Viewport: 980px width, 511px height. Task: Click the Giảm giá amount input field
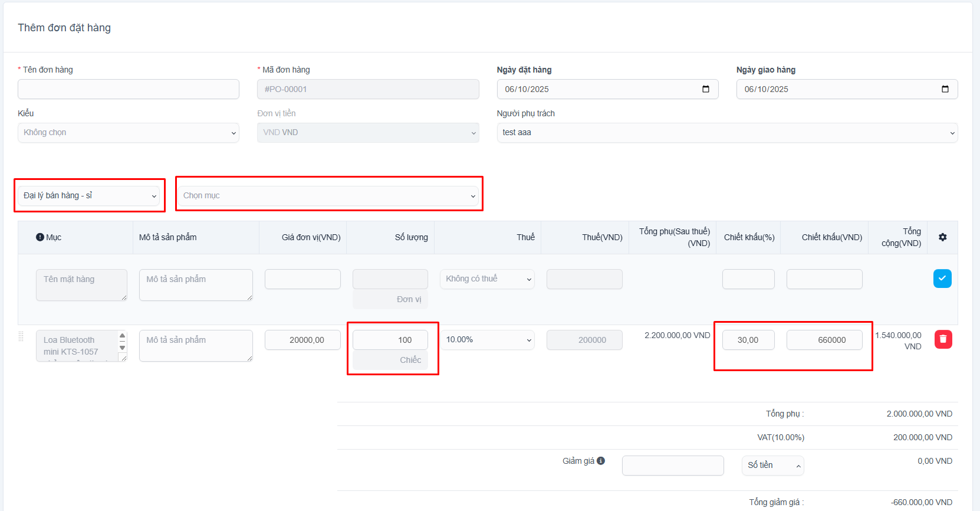point(672,466)
